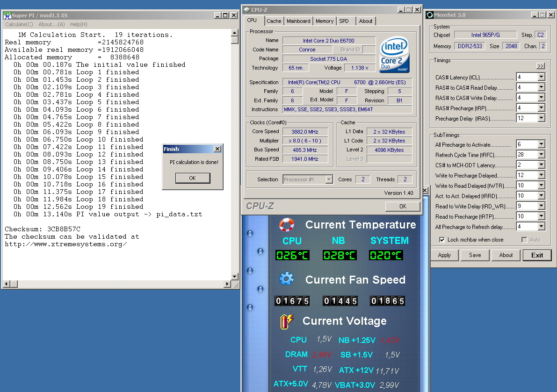Toggle the Auto checkbox in MemSet
Image resolution: width=557 pixels, height=392 pixels.
coord(524,240)
